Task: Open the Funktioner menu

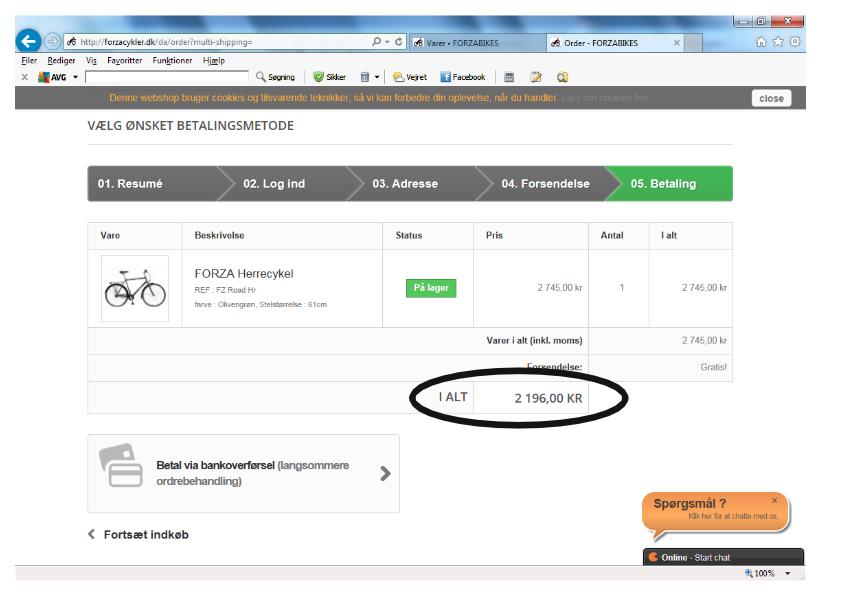Action: click(172, 61)
